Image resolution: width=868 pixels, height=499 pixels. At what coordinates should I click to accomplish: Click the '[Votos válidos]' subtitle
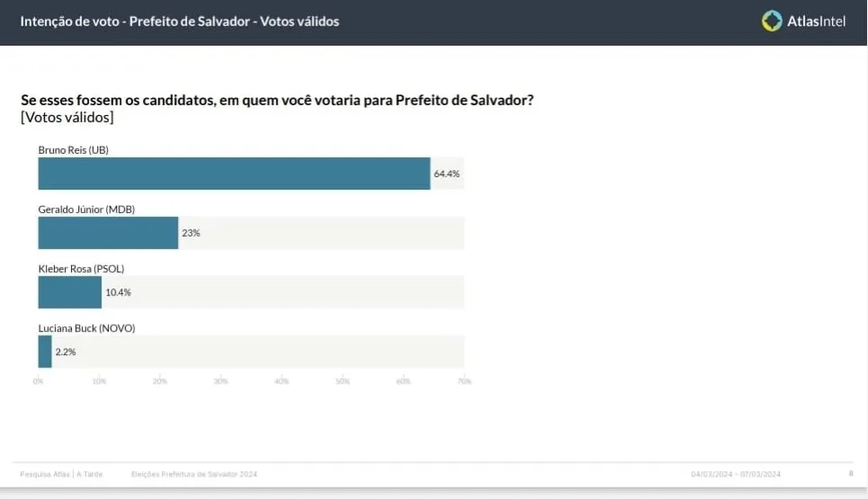tap(66, 118)
